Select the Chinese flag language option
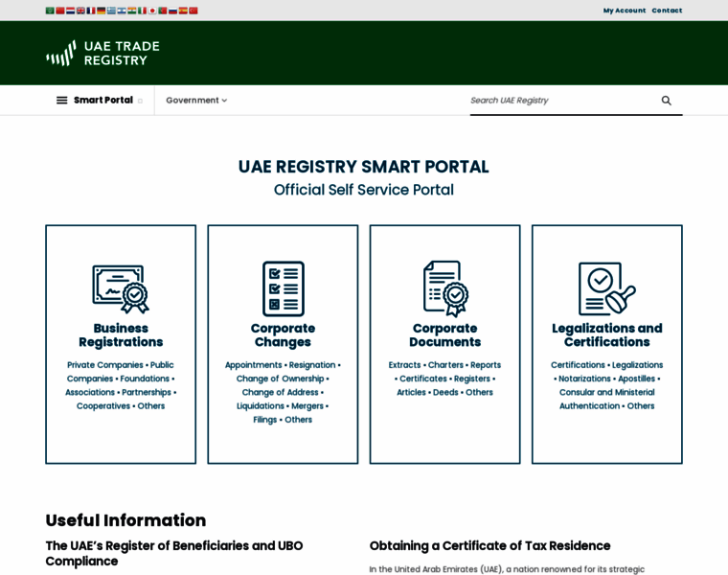The image size is (728, 575). click(60, 11)
